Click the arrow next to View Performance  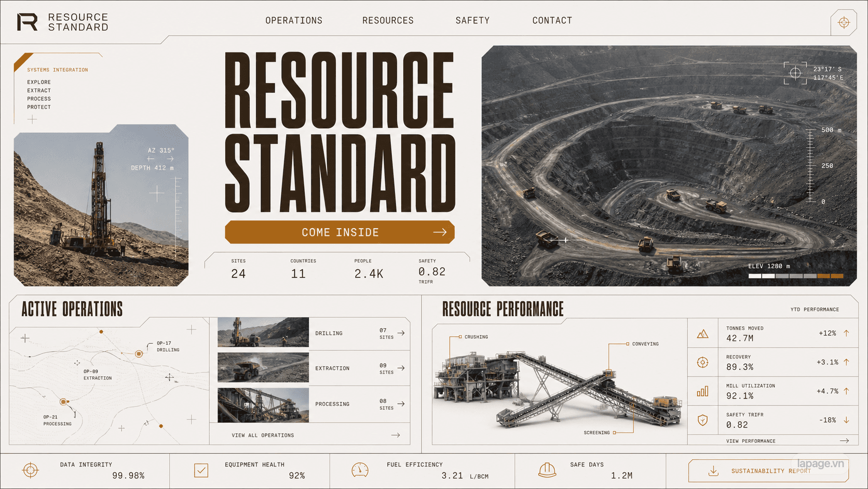point(845,441)
